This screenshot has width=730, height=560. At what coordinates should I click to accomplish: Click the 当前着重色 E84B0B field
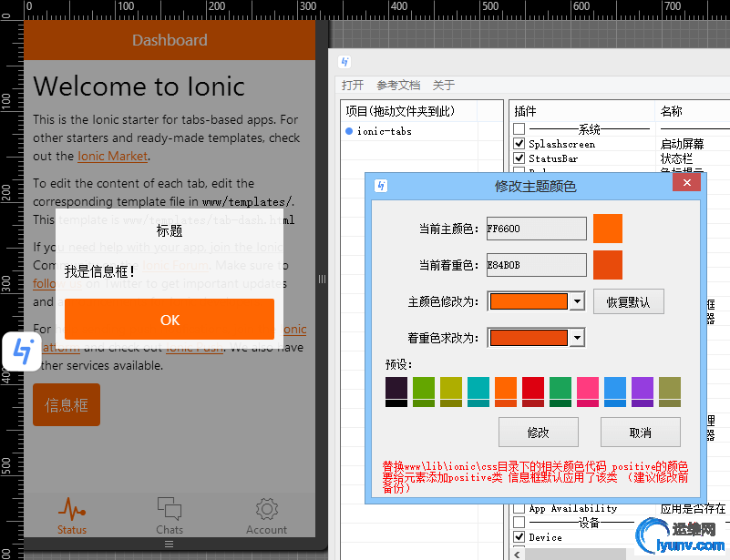coord(536,265)
